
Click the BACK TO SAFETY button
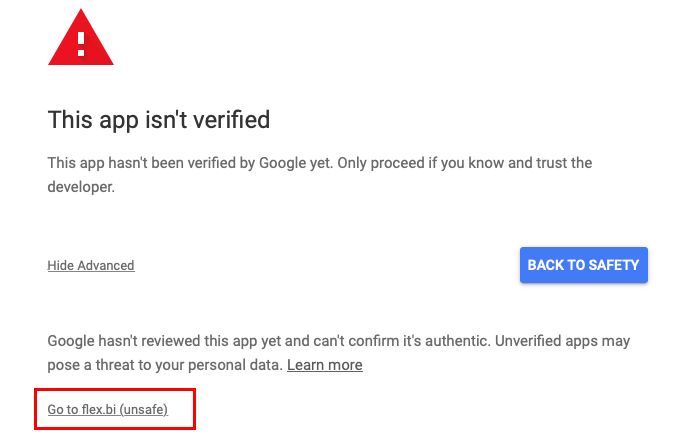[x=584, y=265]
